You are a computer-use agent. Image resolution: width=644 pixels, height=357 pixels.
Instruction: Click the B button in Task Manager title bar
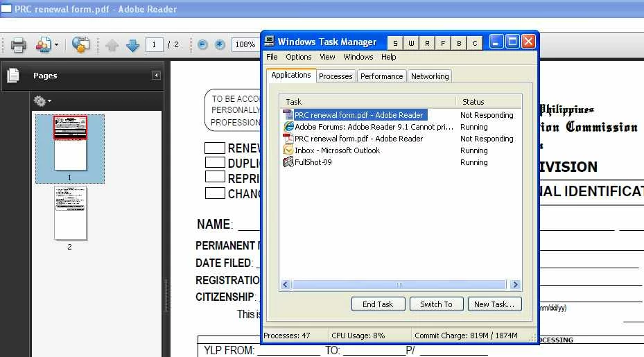point(459,43)
